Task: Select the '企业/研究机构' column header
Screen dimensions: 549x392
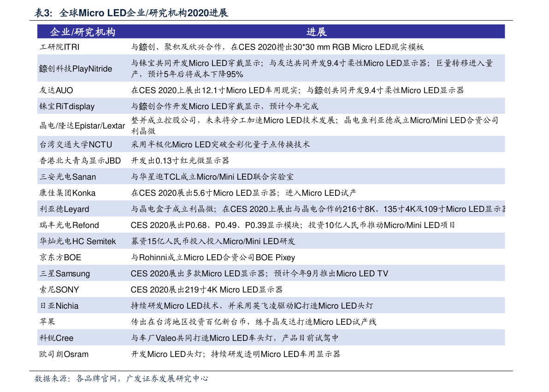Action: point(83,32)
